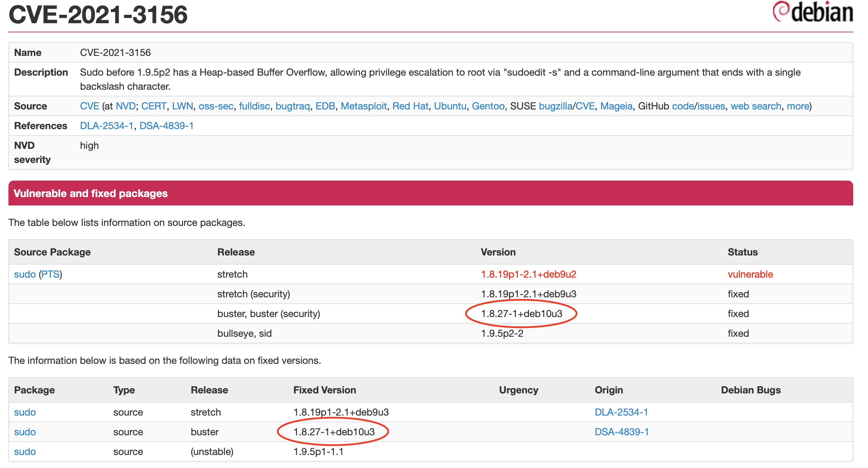Image resolution: width=868 pixels, height=468 pixels.
Task: Visit the Red Hat link
Action: 410,106
